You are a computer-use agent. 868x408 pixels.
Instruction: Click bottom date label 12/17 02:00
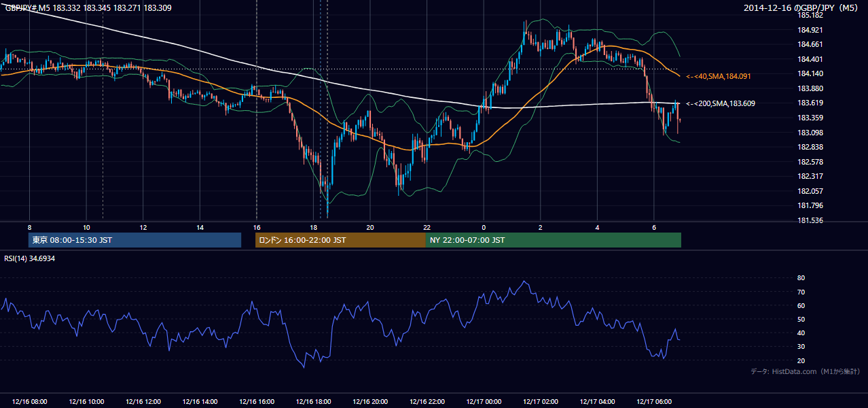[540, 402]
